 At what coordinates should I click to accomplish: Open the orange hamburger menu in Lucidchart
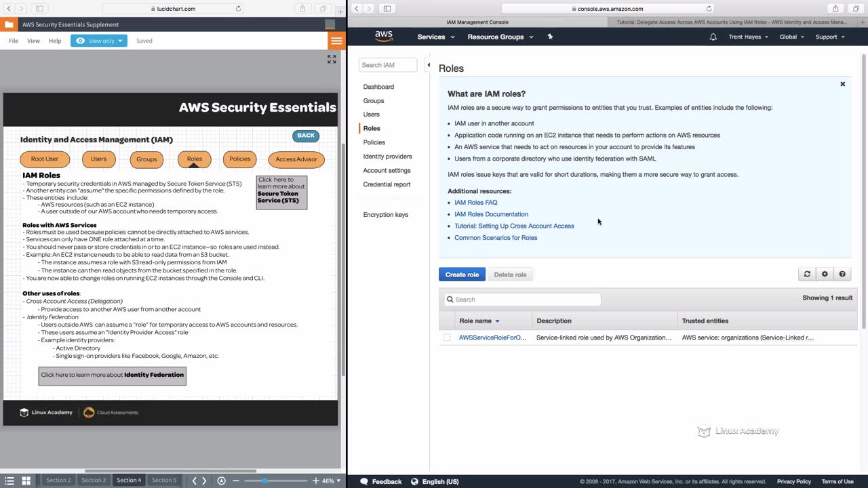pos(336,41)
